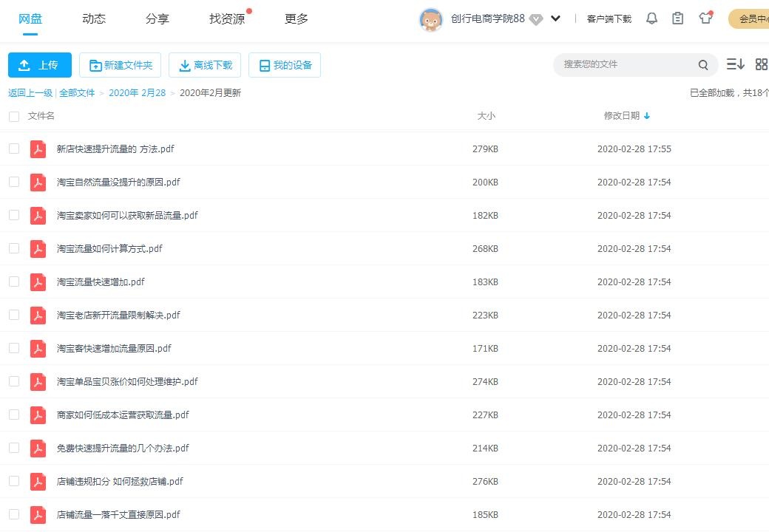
Task: Select the checkbox for 淘宝流量如何计算方式.pdf
Action: point(13,248)
